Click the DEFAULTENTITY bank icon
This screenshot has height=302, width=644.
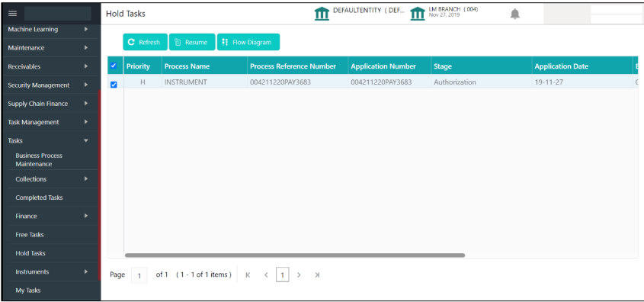tap(322, 14)
